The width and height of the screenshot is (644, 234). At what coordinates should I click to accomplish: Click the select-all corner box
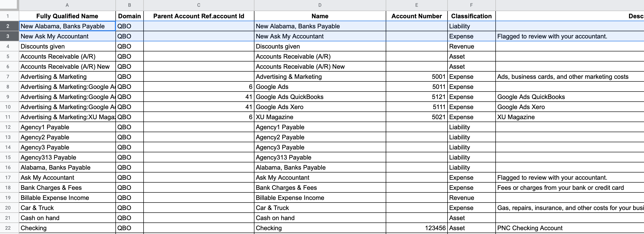[9, 5]
